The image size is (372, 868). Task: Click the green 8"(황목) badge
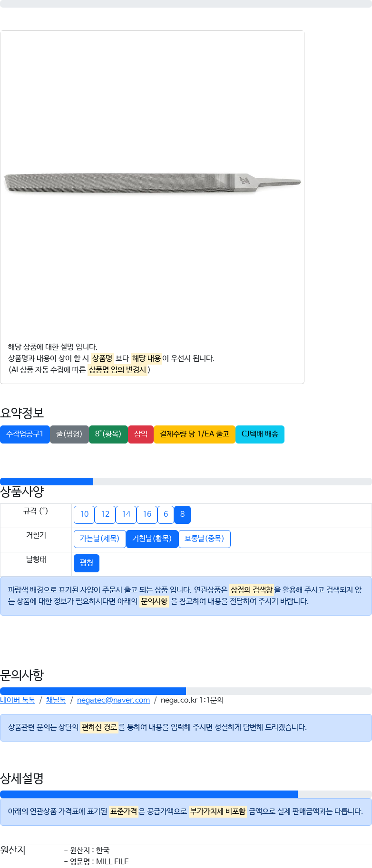[108, 434]
